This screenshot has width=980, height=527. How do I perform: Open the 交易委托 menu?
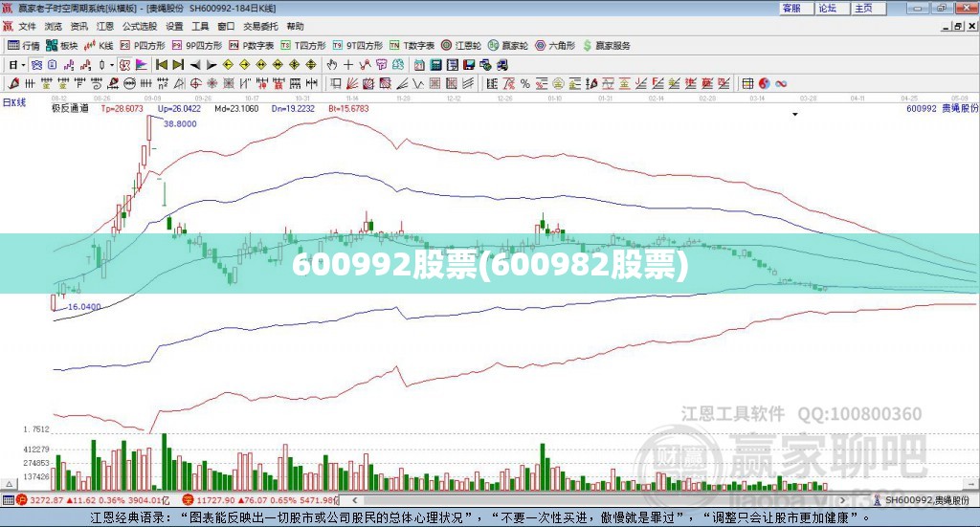[x=260, y=26]
